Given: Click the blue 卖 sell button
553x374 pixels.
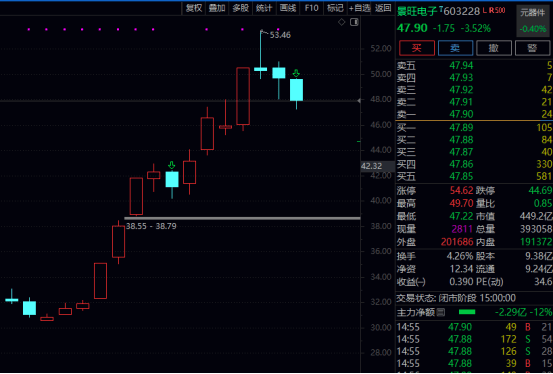Looking at the screenshot, I should (455, 48).
